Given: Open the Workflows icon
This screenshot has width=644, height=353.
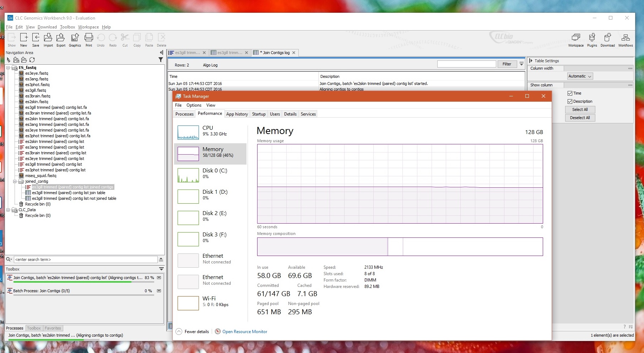Looking at the screenshot, I should pyautogui.click(x=626, y=39).
